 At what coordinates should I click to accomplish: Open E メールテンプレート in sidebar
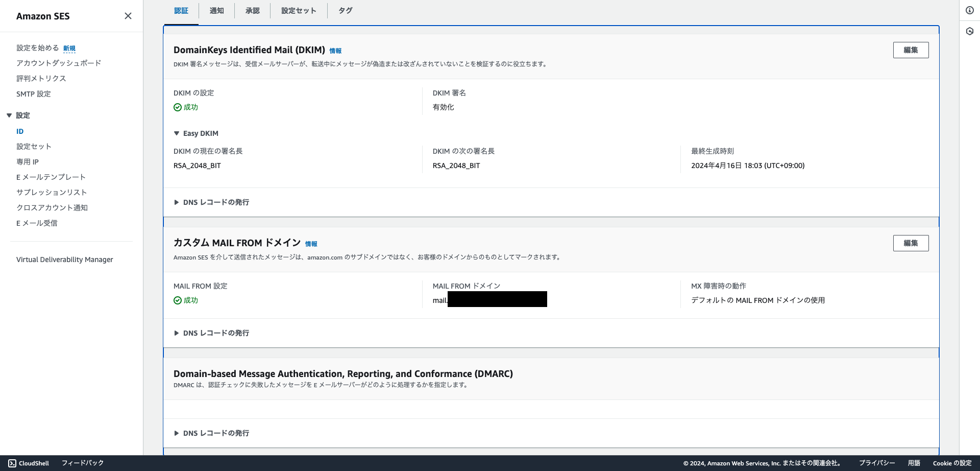pos(51,177)
